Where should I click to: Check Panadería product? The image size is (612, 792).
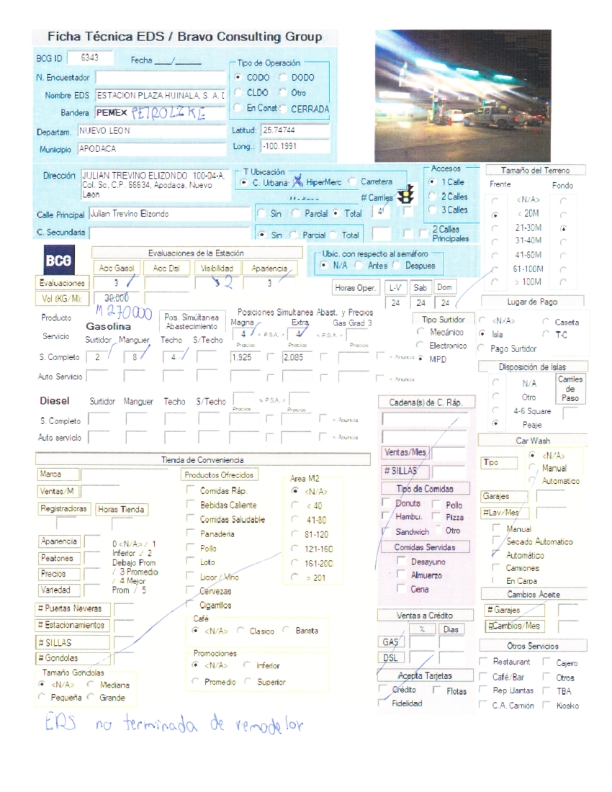coord(190,533)
